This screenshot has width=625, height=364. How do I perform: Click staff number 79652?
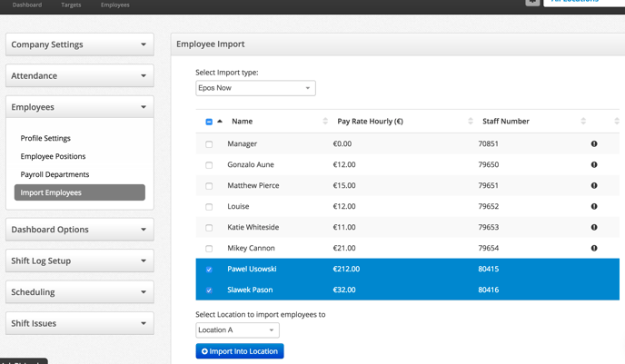click(489, 206)
